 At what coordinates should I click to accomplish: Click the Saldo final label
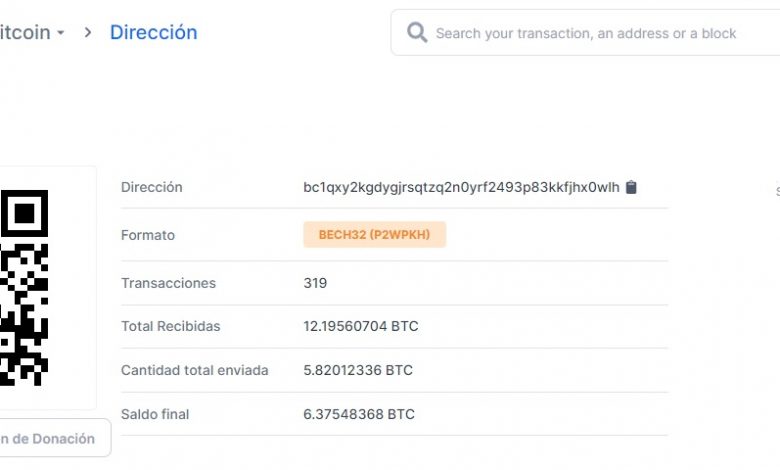coord(155,414)
